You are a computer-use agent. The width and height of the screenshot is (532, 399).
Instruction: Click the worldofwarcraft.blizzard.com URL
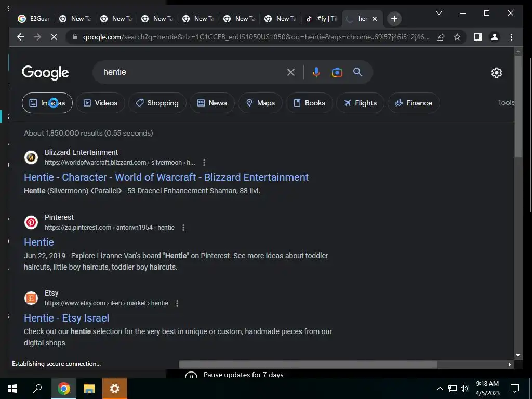click(x=120, y=163)
